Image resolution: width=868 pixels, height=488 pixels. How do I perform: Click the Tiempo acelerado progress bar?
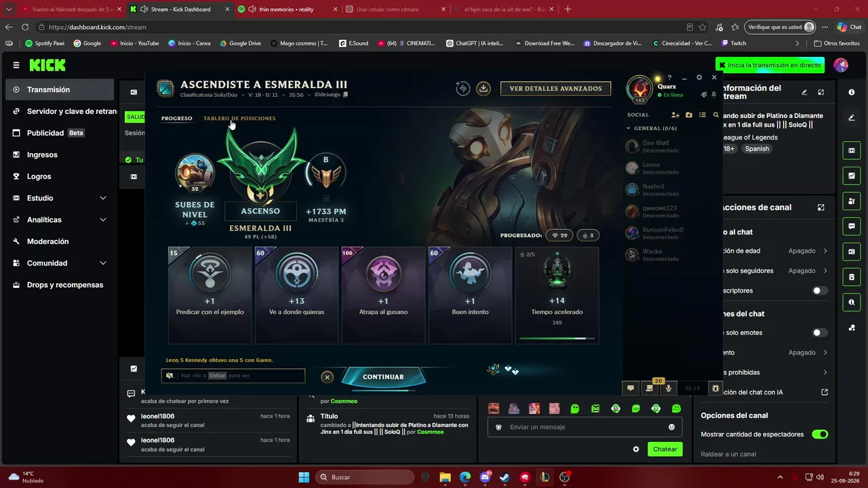tap(557, 338)
